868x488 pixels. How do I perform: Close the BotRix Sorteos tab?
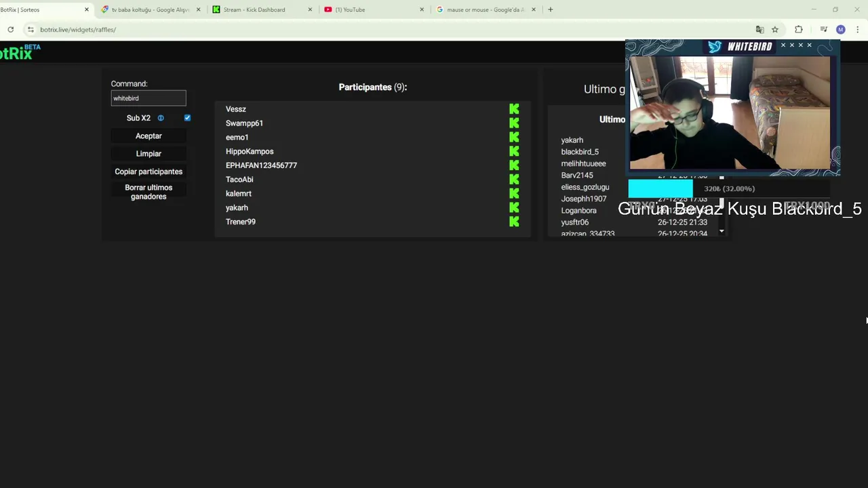[86, 9]
